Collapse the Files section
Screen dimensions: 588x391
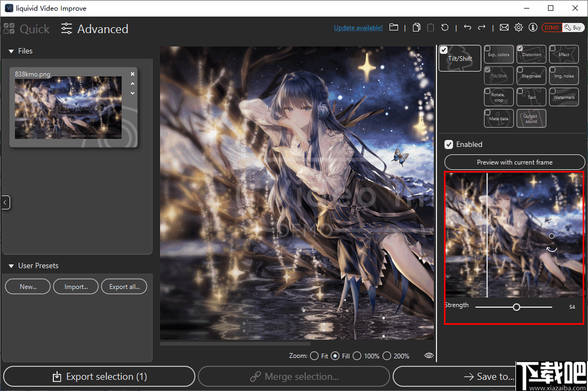12,51
